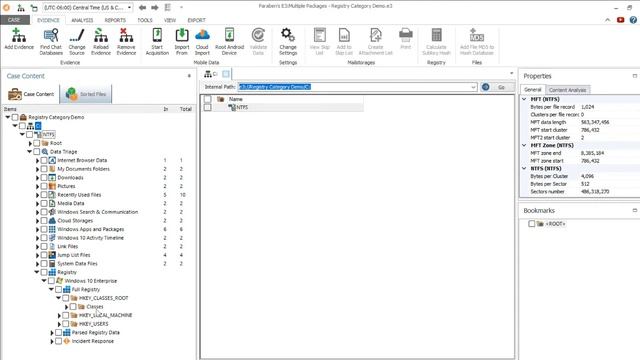Click the New Skip List icon
This screenshot has height=360, width=640.
point(320,36)
